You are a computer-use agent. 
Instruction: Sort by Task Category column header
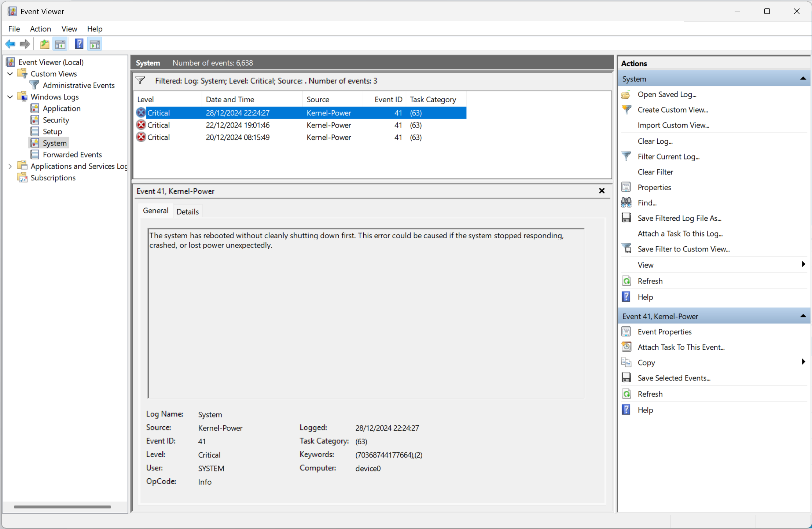436,99
